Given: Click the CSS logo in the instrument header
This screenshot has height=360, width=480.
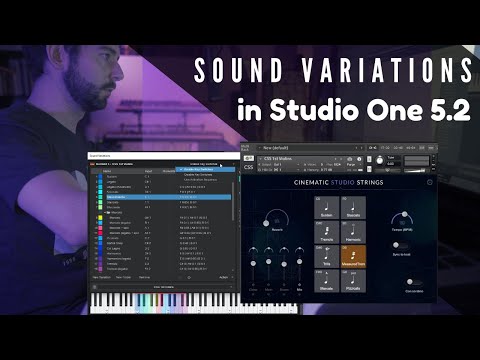Looking at the screenshot, I should point(249,167).
